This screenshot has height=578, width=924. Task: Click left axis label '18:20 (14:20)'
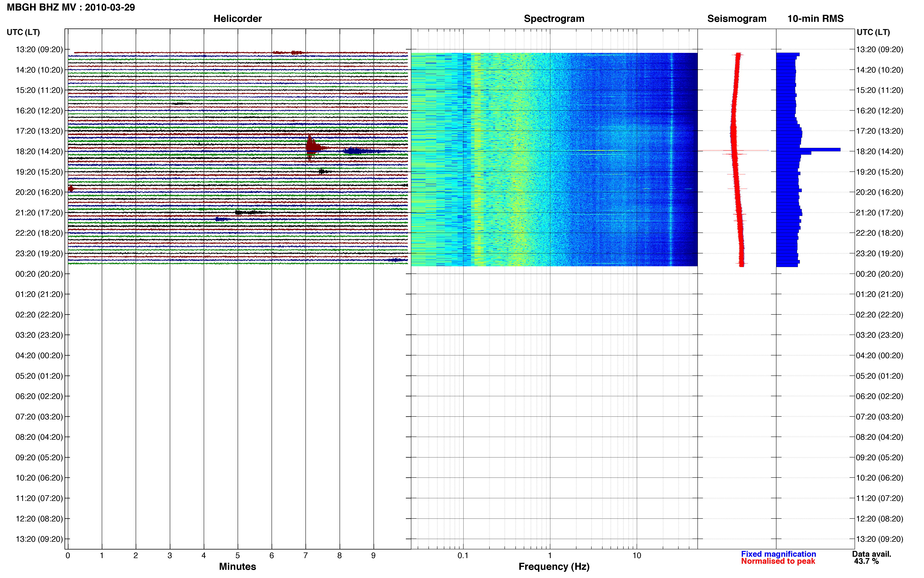[39, 151]
